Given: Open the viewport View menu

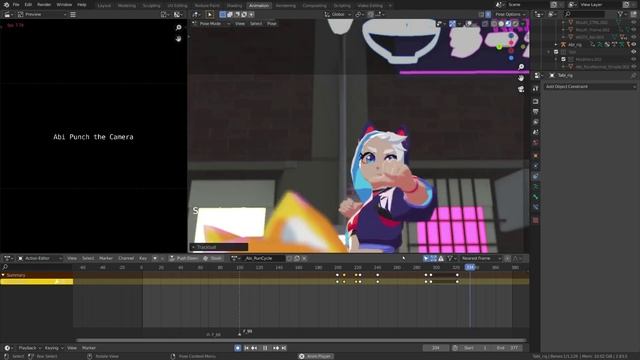Looking at the screenshot, I should click(x=240, y=24).
